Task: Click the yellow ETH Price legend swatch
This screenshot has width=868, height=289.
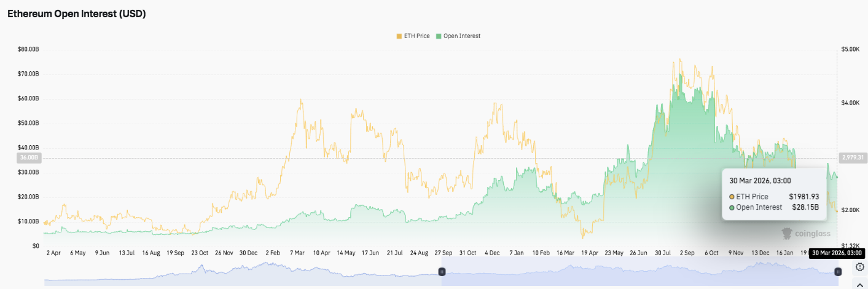Action: click(x=399, y=36)
